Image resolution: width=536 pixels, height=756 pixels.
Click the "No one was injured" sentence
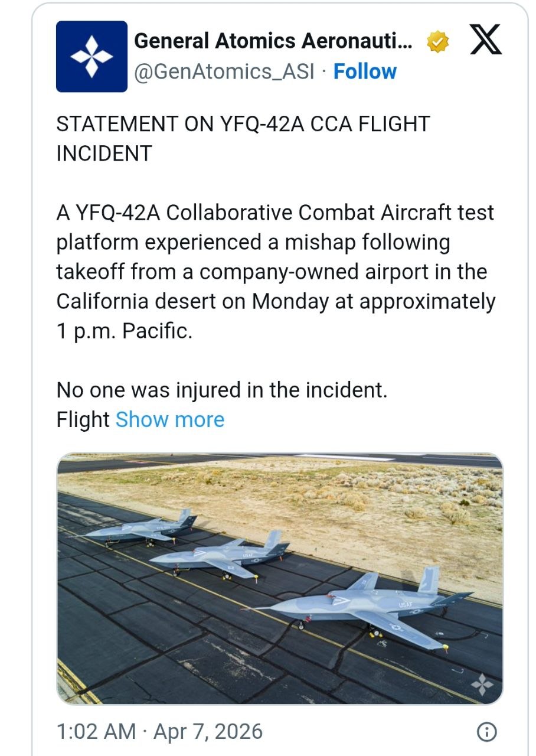click(221, 390)
